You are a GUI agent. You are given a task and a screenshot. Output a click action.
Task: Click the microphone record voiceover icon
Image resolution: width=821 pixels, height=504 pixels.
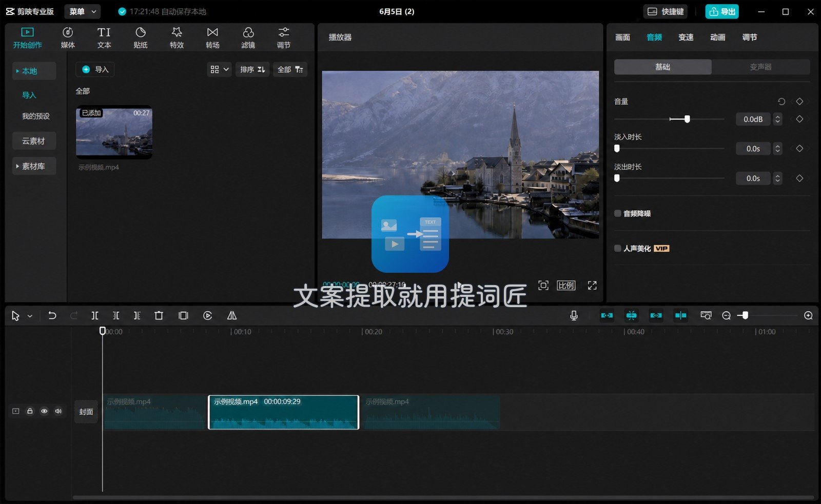pos(574,316)
